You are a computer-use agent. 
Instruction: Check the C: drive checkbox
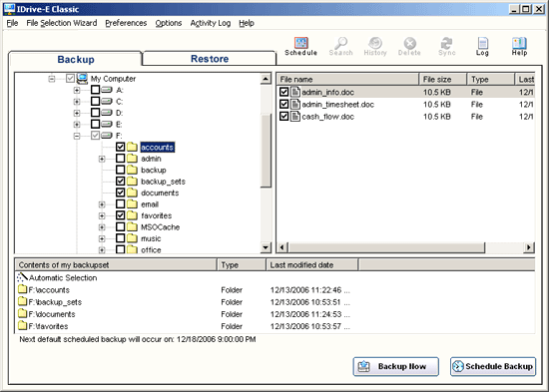pyautogui.click(x=95, y=101)
